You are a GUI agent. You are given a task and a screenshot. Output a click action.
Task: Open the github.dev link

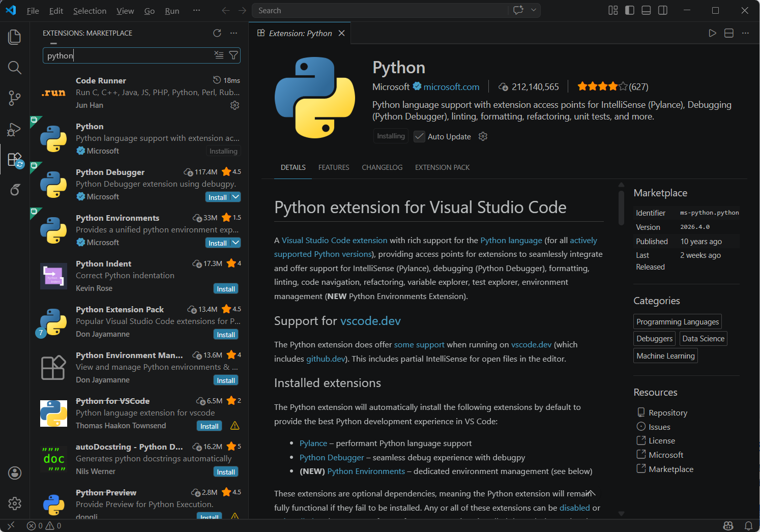(326, 359)
